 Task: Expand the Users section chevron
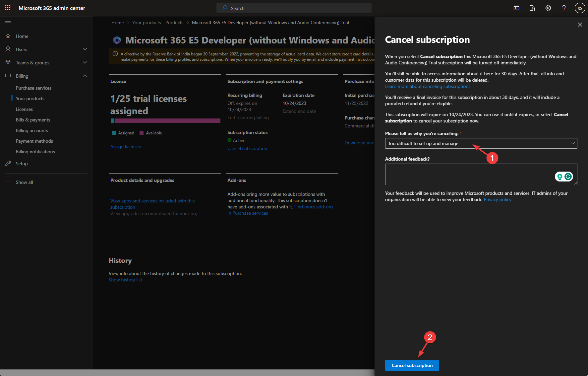[85, 49]
